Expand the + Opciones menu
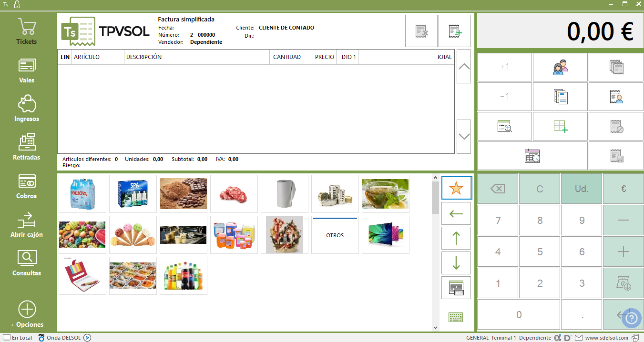The height and width of the screenshot is (342, 644). coord(27,314)
